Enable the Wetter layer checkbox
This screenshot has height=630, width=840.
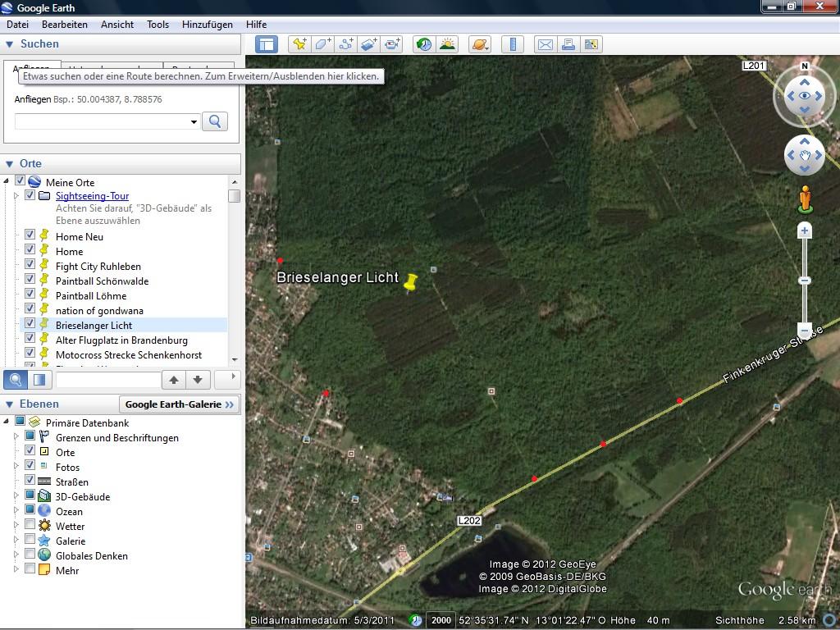coord(30,524)
